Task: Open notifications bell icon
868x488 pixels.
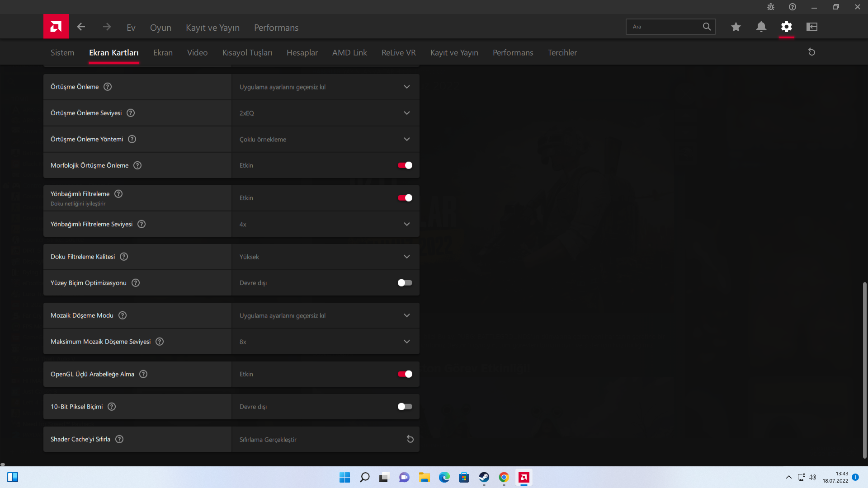Action: pos(761,27)
